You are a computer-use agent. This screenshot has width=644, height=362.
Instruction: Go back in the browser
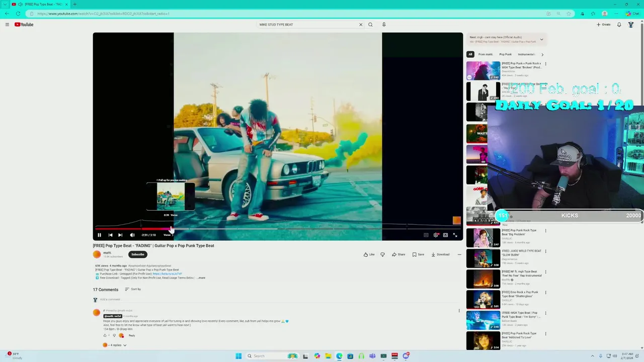(x=7, y=14)
